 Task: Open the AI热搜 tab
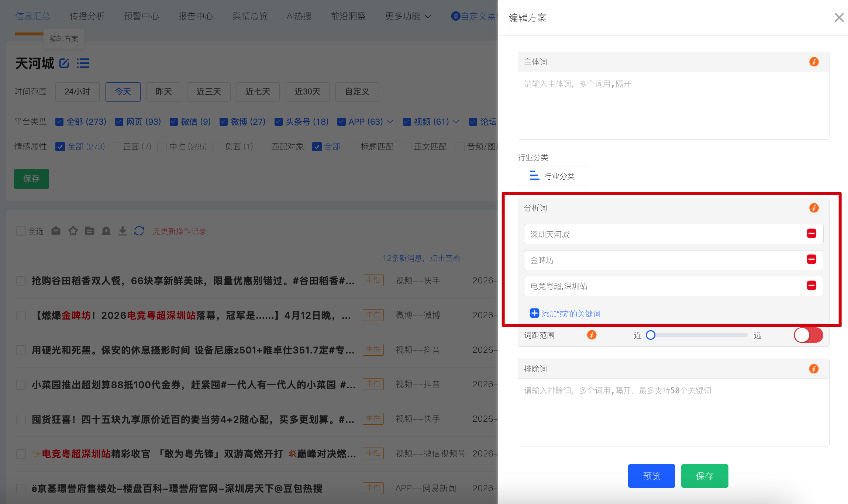click(299, 16)
